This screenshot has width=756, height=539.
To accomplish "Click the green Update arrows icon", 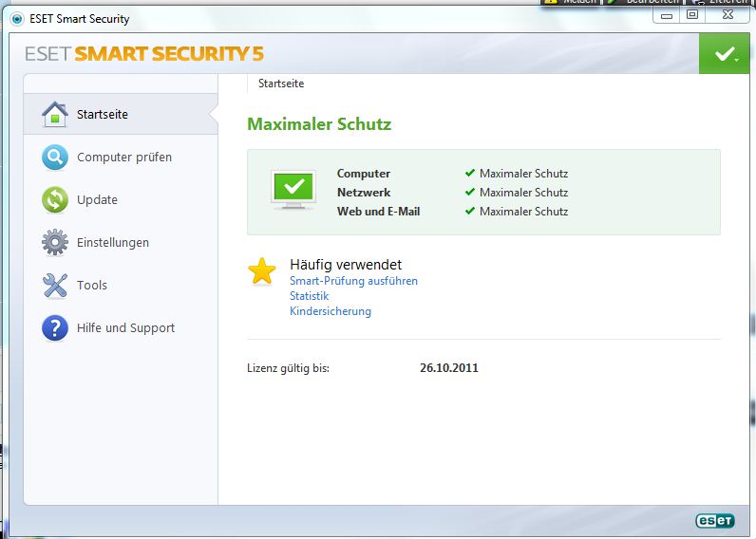I will [x=55, y=200].
